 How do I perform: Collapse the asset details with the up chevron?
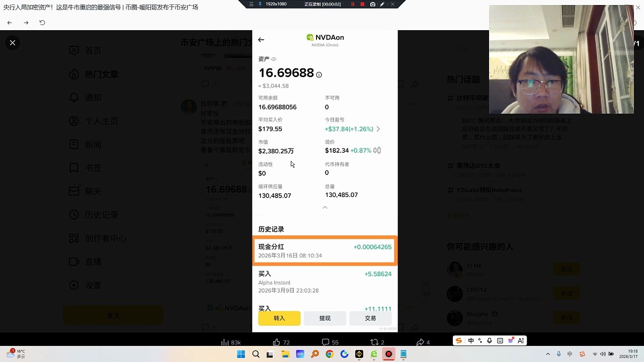pyautogui.click(x=325, y=207)
